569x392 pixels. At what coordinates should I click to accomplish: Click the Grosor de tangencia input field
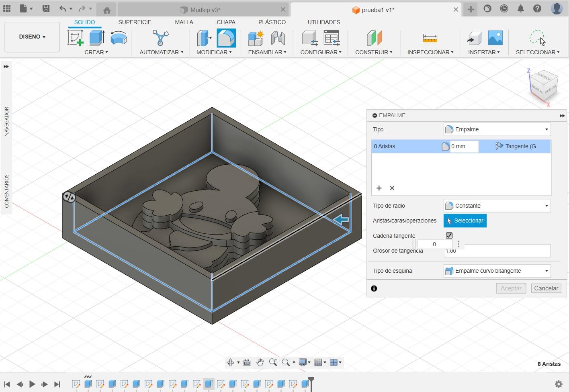point(497,251)
